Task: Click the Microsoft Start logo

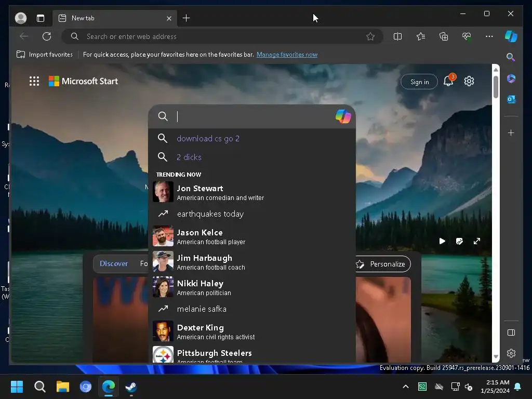Action: [84, 81]
